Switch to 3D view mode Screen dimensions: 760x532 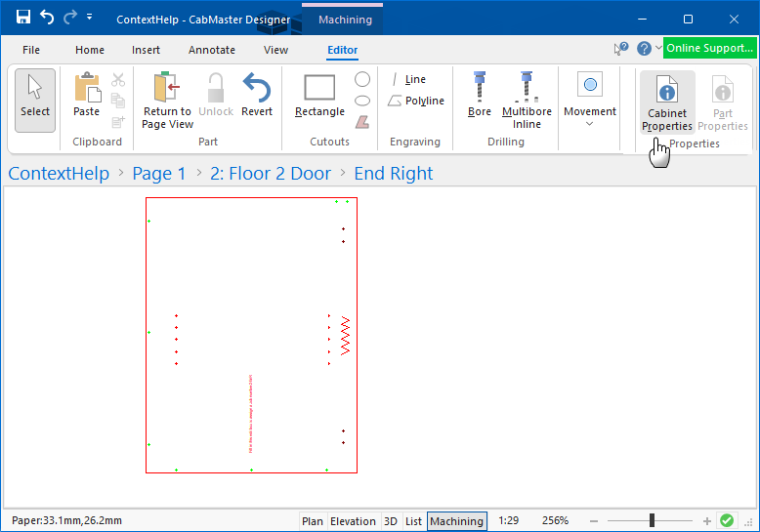click(x=391, y=521)
